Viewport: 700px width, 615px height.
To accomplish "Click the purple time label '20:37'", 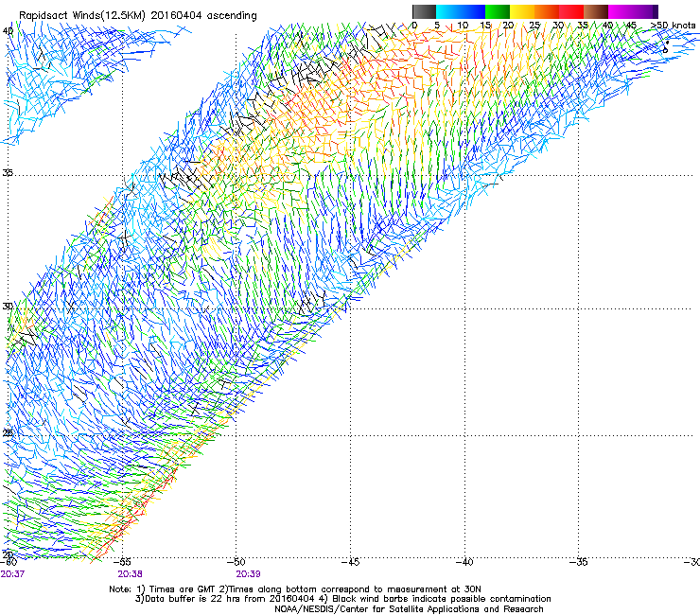I will [12, 574].
